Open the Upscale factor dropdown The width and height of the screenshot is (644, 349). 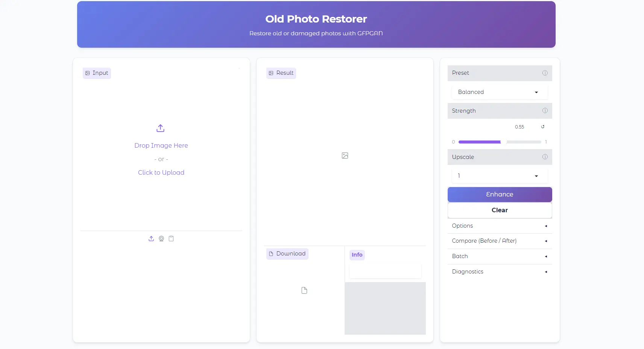point(499,176)
